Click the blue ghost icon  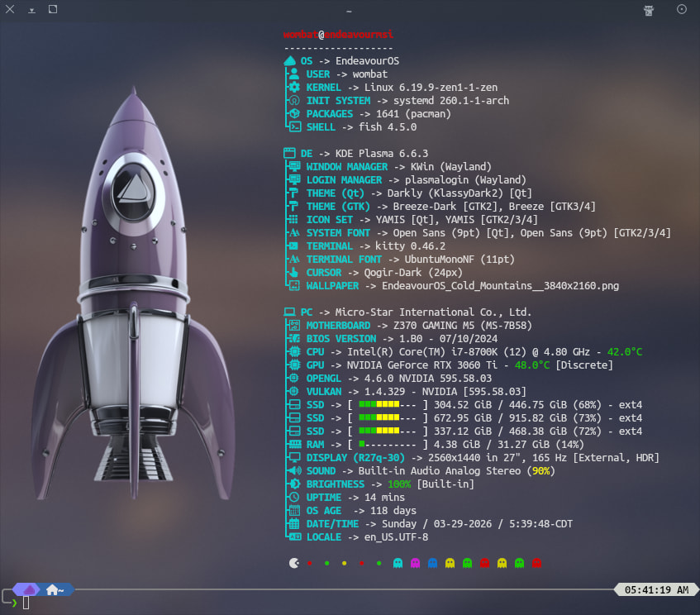432,563
